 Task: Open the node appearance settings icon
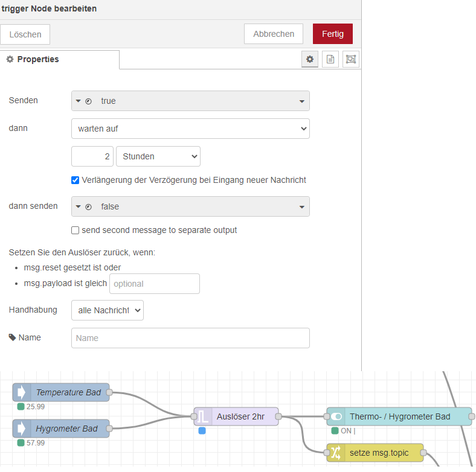click(350, 59)
